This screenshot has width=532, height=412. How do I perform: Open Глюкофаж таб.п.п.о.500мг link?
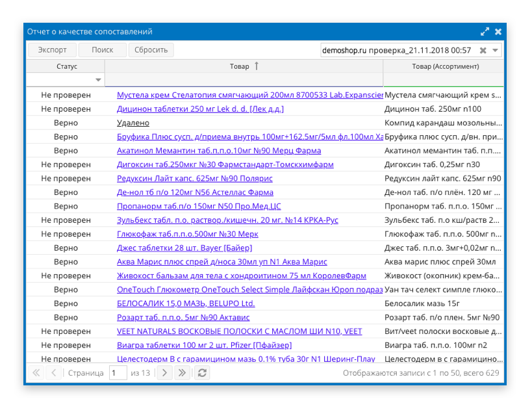pyautogui.click(x=188, y=234)
